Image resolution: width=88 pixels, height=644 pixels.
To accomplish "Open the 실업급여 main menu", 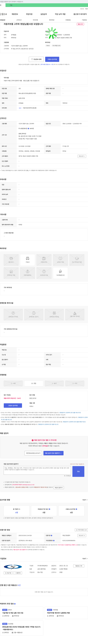I will [x=44, y=14].
